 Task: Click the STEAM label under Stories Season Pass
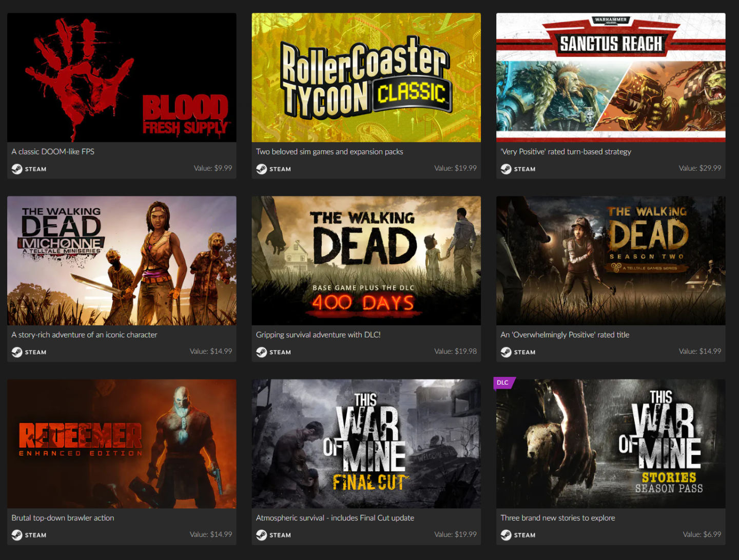525,535
